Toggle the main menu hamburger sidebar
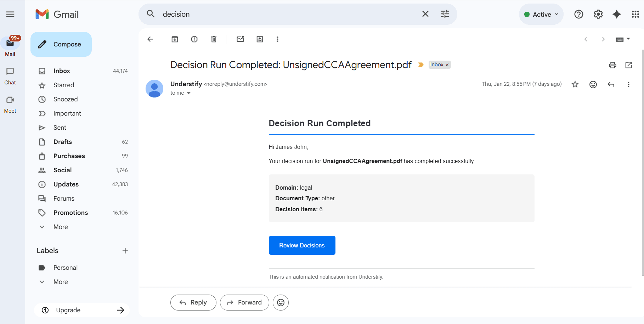 [x=10, y=14]
